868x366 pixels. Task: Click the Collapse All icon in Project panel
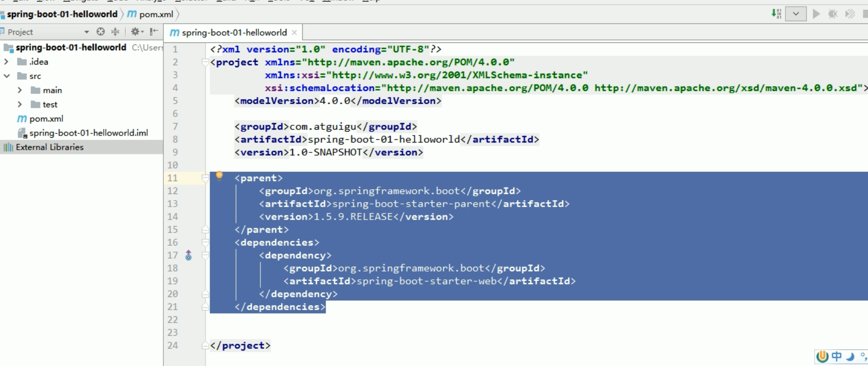click(x=115, y=32)
